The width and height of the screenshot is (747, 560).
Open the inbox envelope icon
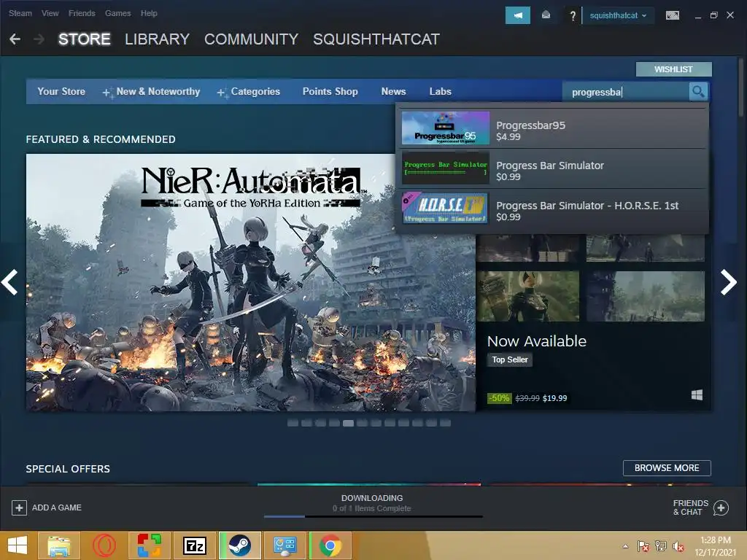[546, 15]
